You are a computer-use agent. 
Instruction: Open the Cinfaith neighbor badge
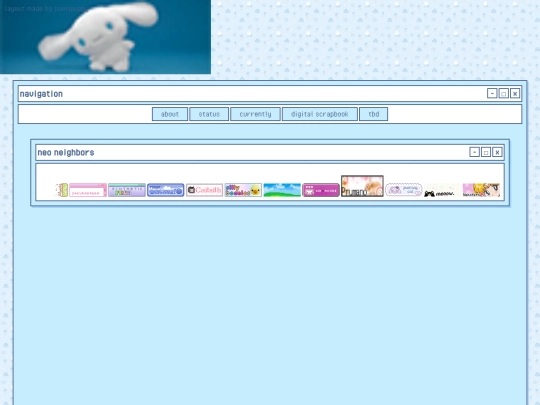coord(205,190)
